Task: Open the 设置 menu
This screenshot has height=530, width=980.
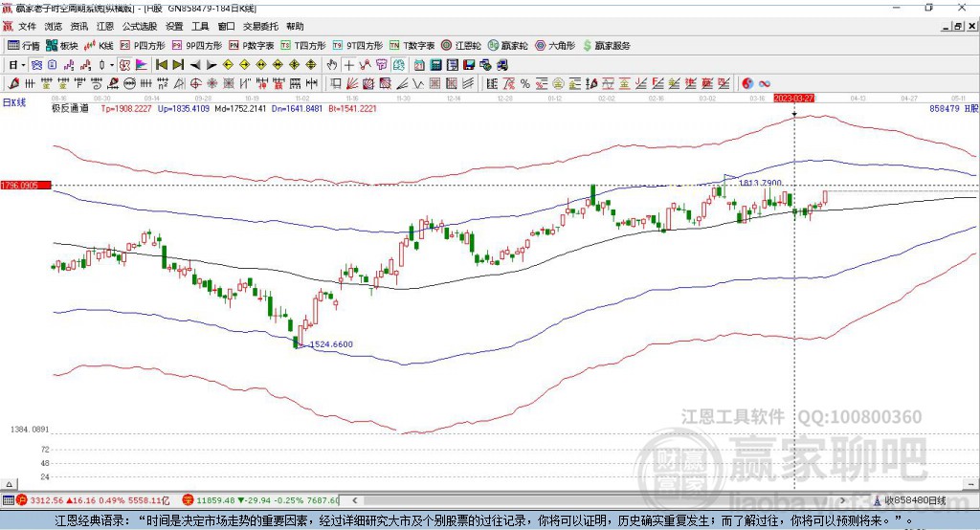Action: 174,26
